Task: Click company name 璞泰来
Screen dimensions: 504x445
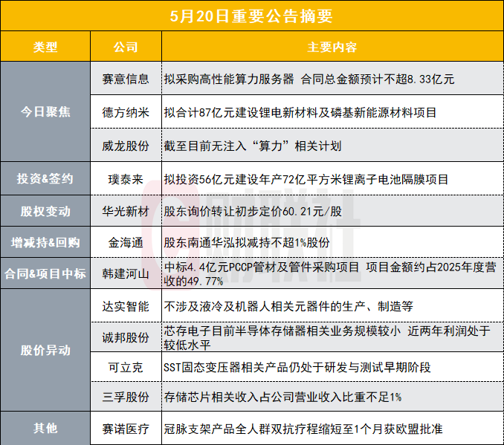Action: (126, 179)
